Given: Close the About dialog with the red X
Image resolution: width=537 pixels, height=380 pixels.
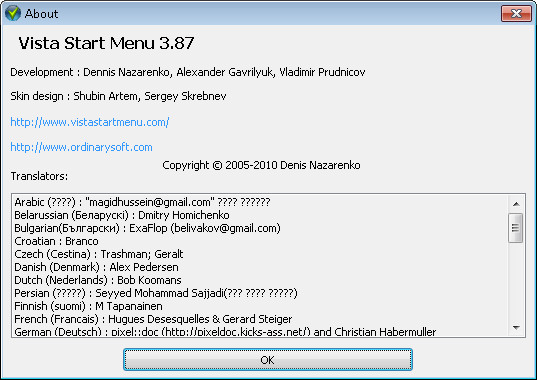Looking at the screenshot, I should 516,14.
